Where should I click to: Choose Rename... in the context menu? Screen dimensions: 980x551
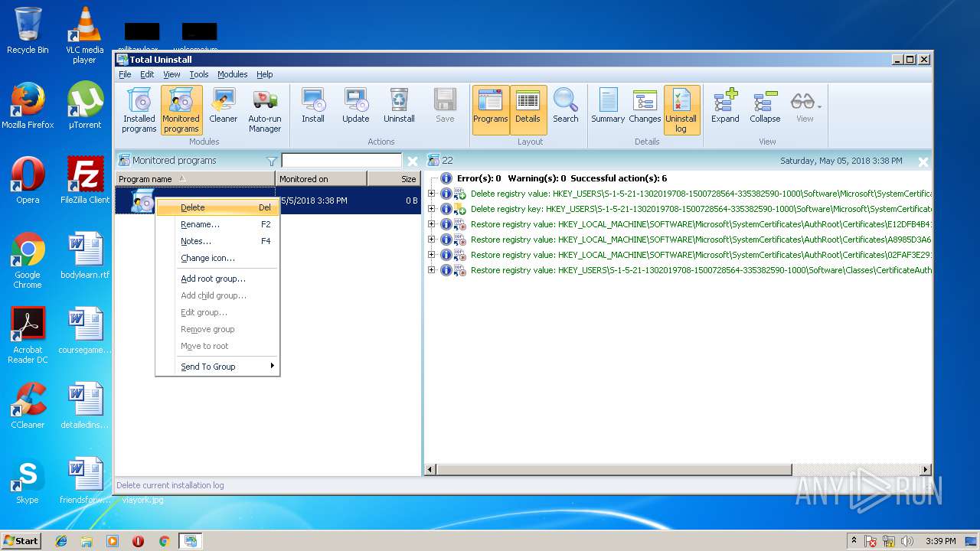point(217,224)
